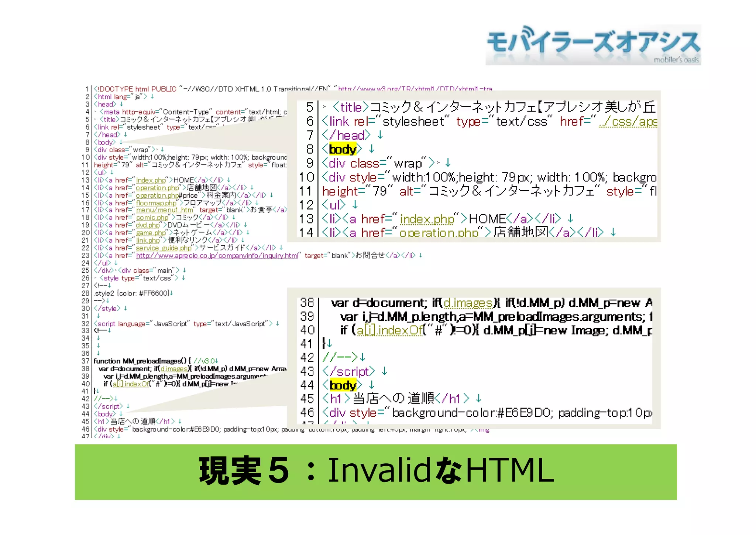The height and width of the screenshot is (535, 756).
Task: Click d.images link in the enlarged lower callout
Action: pyautogui.click(x=468, y=303)
